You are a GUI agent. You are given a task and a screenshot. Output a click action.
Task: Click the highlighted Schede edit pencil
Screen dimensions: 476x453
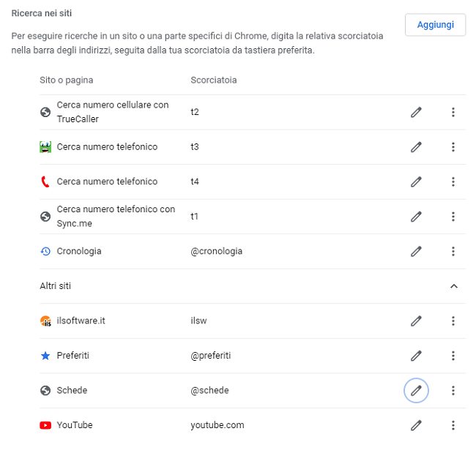click(x=416, y=390)
